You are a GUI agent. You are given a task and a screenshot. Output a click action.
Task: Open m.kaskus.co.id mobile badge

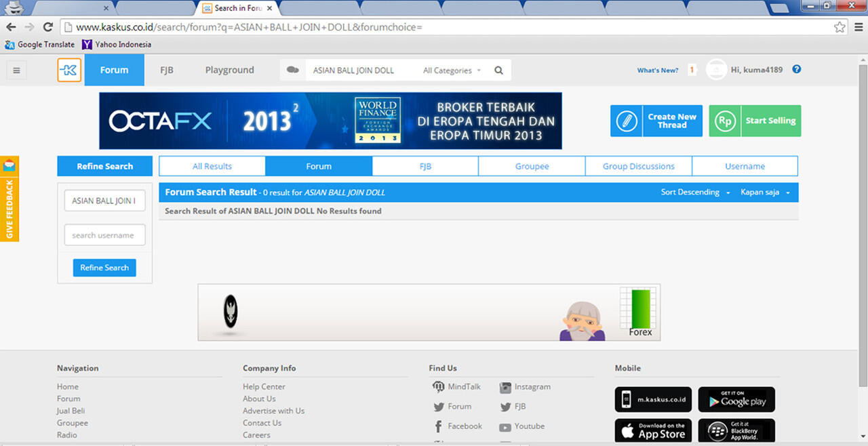coord(653,399)
